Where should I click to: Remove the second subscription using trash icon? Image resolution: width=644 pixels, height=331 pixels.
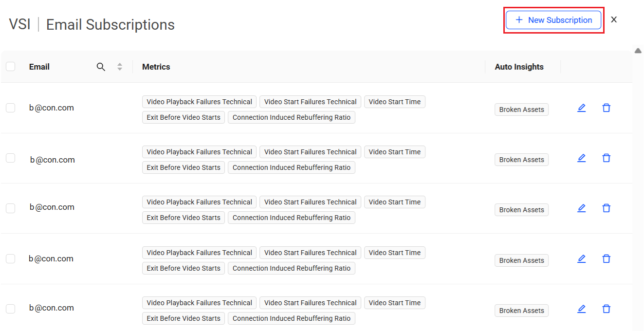click(x=606, y=158)
